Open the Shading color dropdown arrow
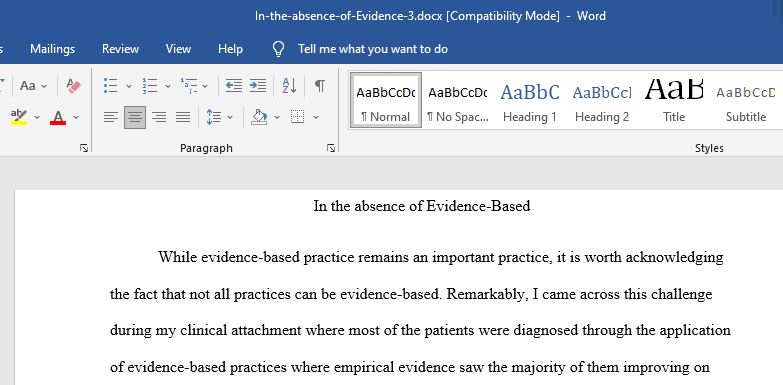 [x=277, y=117]
